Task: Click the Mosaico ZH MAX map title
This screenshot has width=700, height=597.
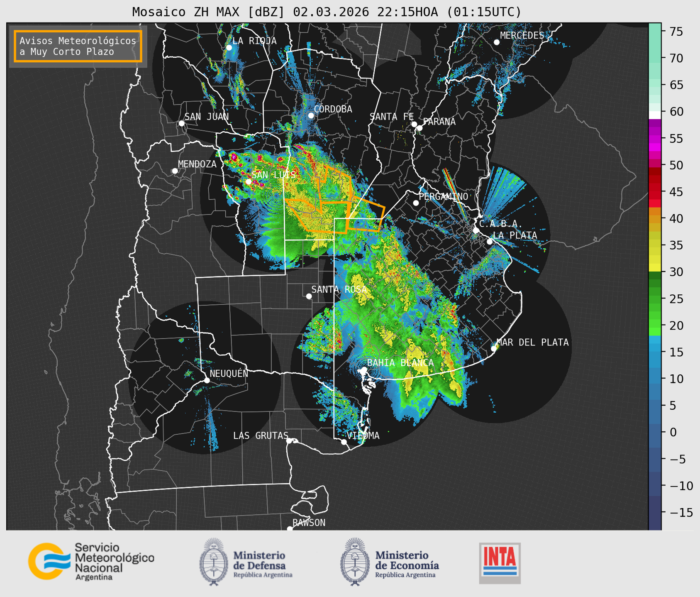Action: [x=327, y=12]
